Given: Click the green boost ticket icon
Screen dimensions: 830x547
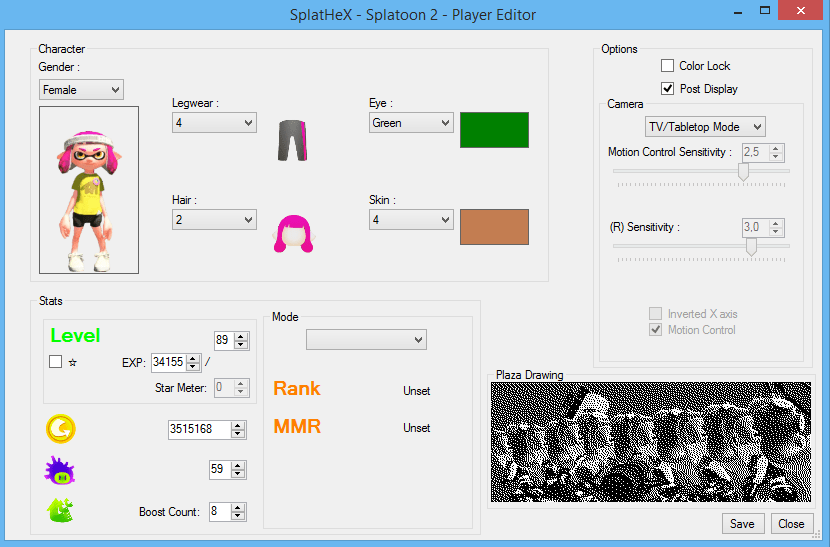Looking at the screenshot, I should click(60, 510).
